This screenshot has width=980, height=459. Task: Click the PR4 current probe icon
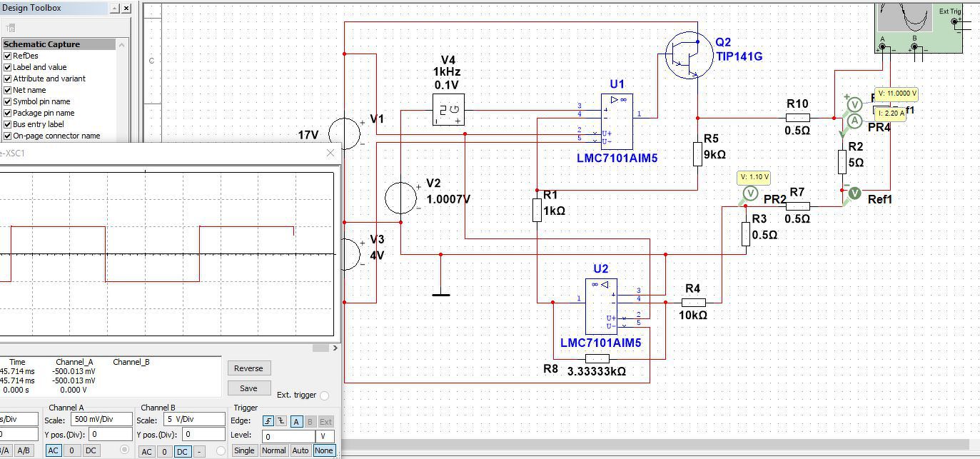[854, 121]
